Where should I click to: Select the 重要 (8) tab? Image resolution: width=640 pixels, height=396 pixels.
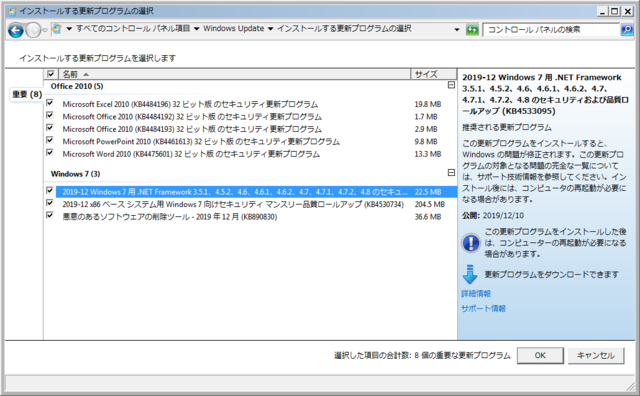tap(27, 94)
